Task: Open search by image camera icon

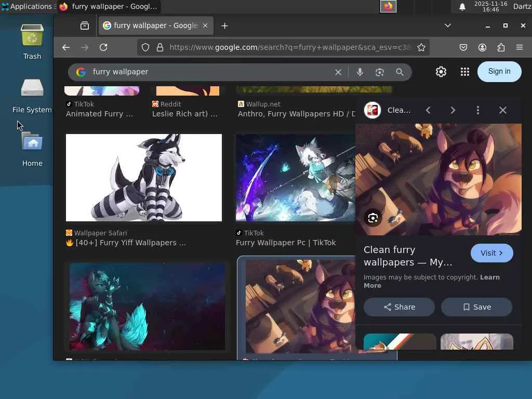Action: pos(380,72)
